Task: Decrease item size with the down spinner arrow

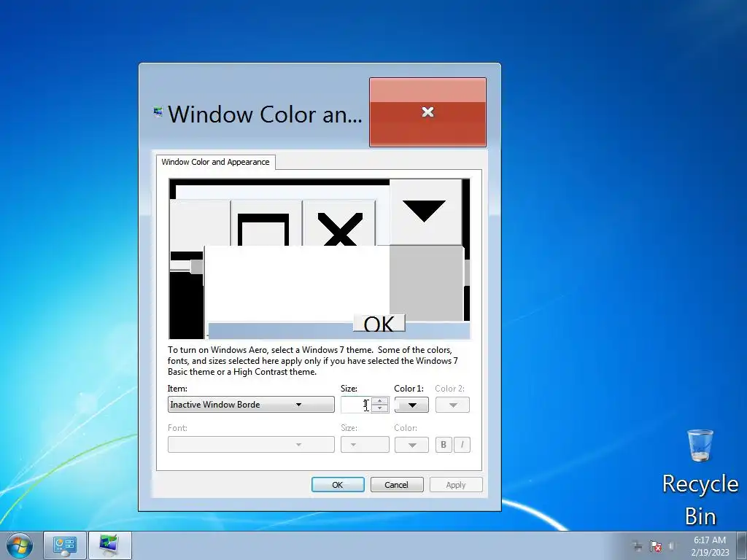Action: tap(379, 408)
